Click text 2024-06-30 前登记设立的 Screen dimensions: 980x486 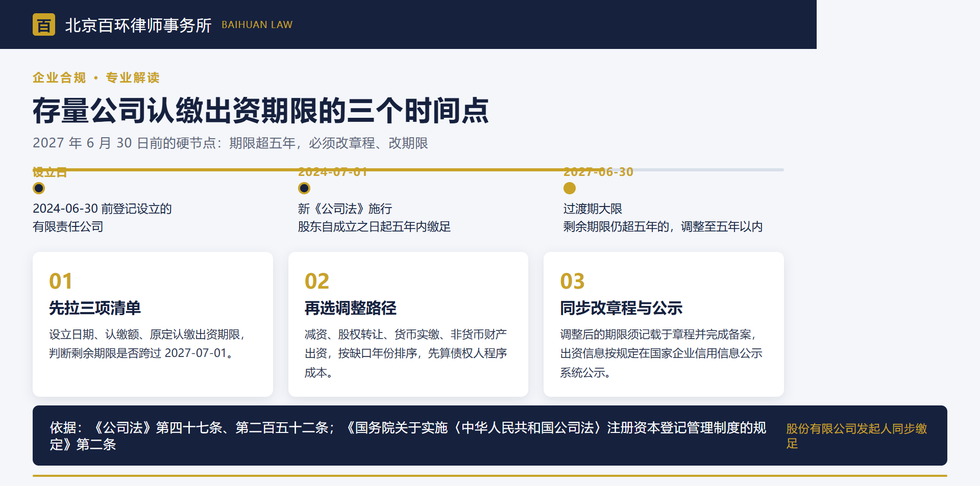point(102,209)
